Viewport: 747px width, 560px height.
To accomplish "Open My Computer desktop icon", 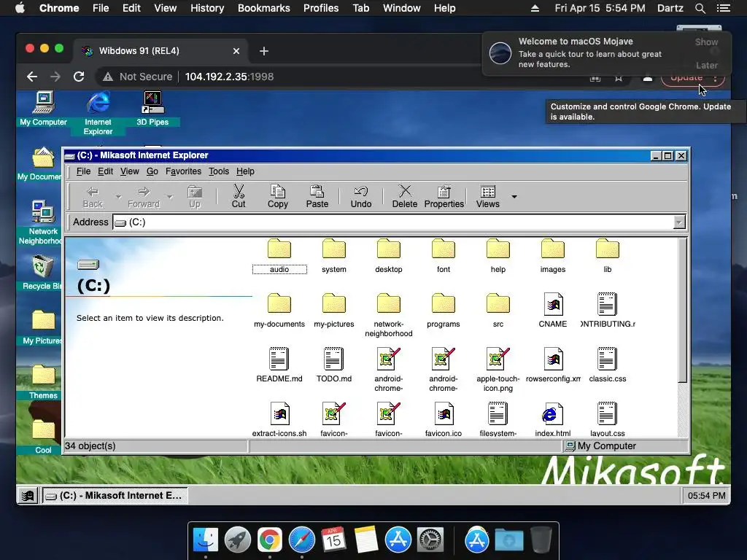I will coord(43,109).
